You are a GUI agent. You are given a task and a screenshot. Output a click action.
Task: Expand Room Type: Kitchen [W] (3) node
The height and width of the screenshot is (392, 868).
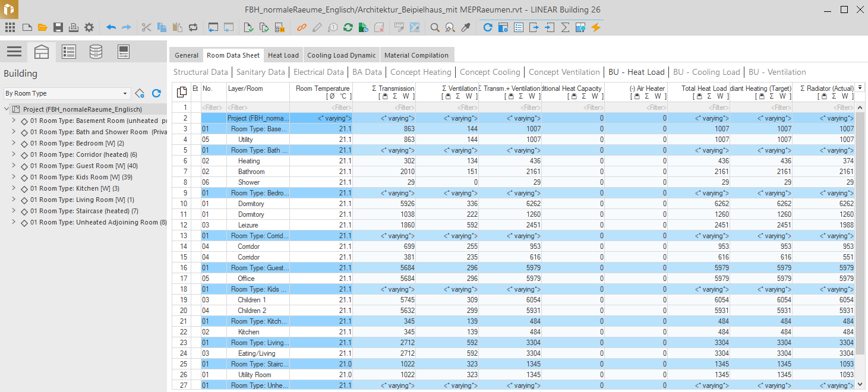14,188
